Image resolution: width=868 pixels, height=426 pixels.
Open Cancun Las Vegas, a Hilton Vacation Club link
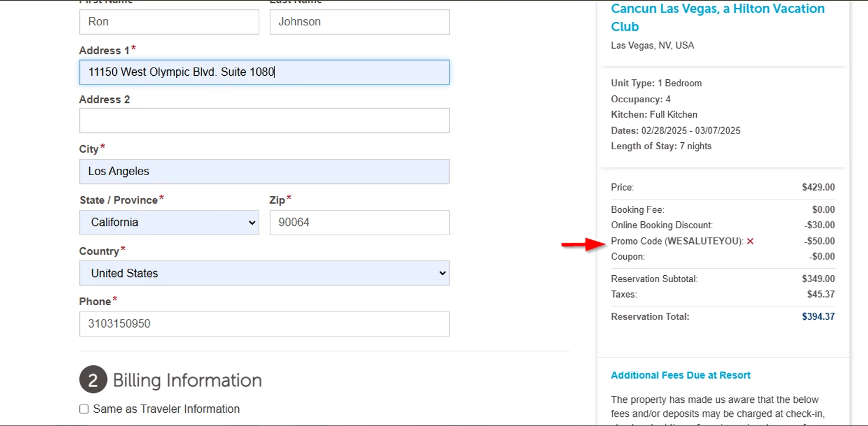pyautogui.click(x=718, y=17)
